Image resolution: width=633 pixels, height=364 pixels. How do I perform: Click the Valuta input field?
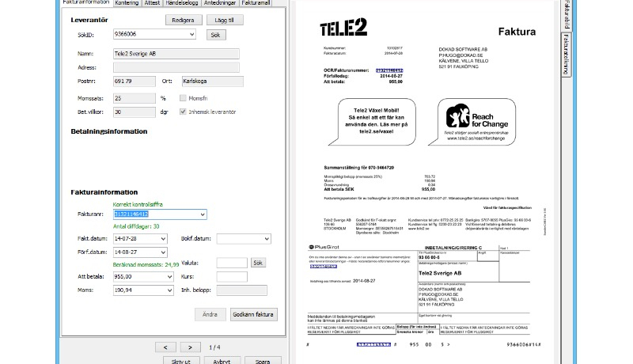click(232, 264)
